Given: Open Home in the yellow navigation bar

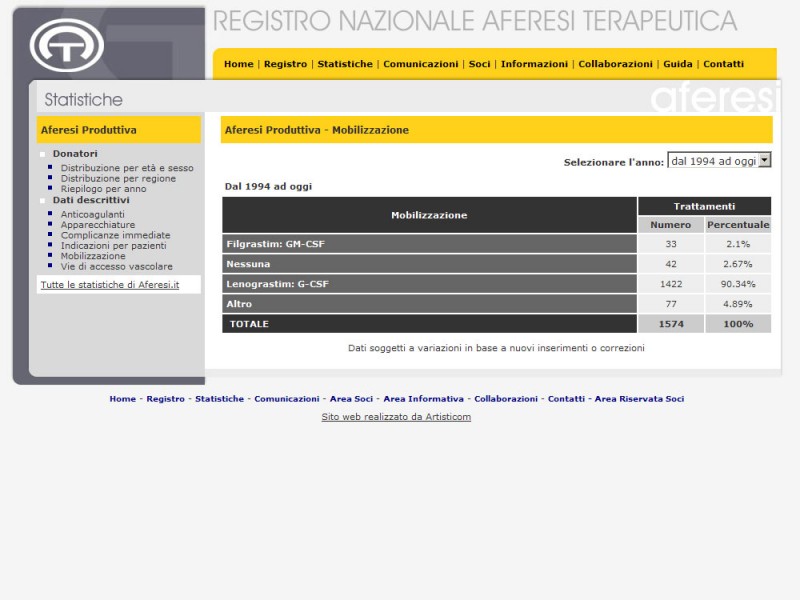Looking at the screenshot, I should pos(238,64).
